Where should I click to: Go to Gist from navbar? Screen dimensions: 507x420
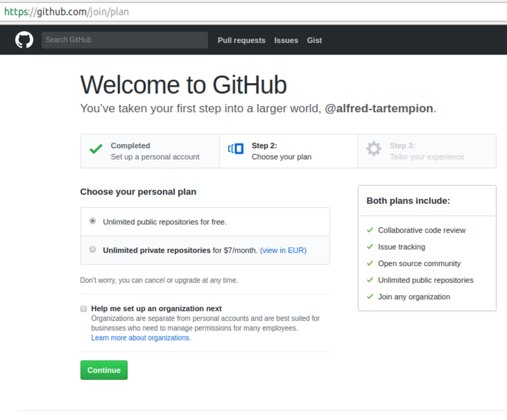[314, 41]
